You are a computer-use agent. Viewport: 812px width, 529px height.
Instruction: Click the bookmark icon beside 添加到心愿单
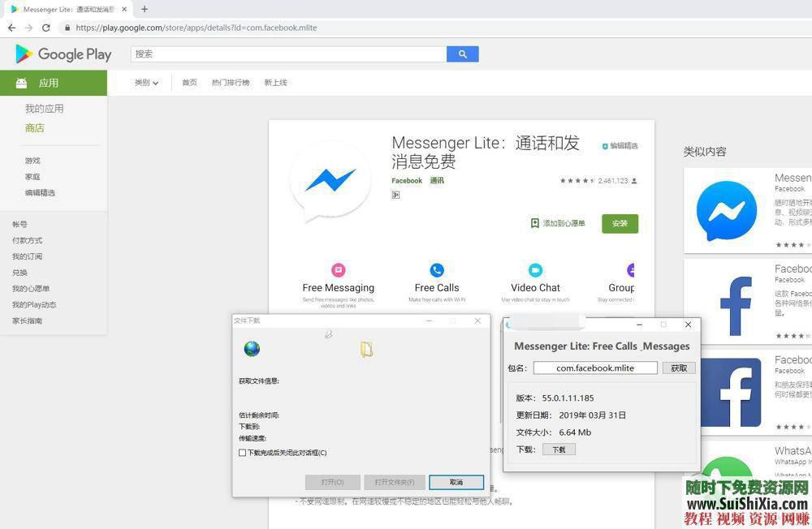pyautogui.click(x=535, y=223)
